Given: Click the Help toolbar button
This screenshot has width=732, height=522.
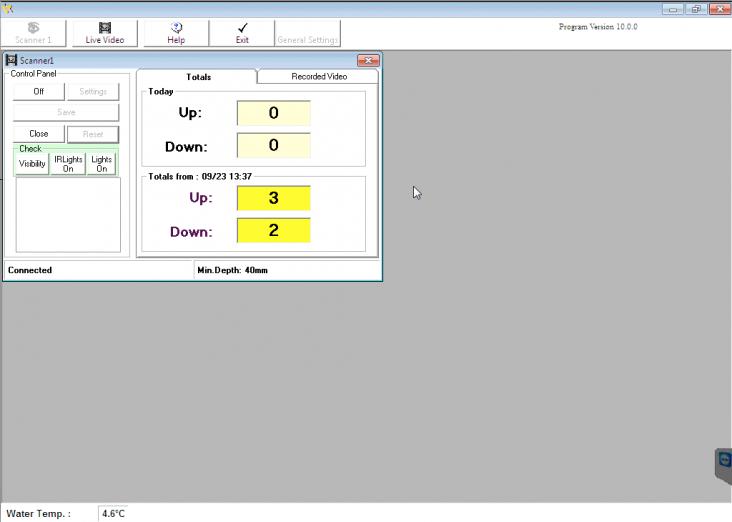Looking at the screenshot, I should point(176,33).
